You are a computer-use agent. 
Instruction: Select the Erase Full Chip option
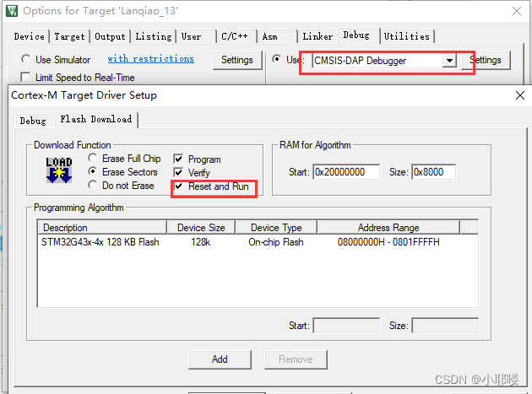94,159
